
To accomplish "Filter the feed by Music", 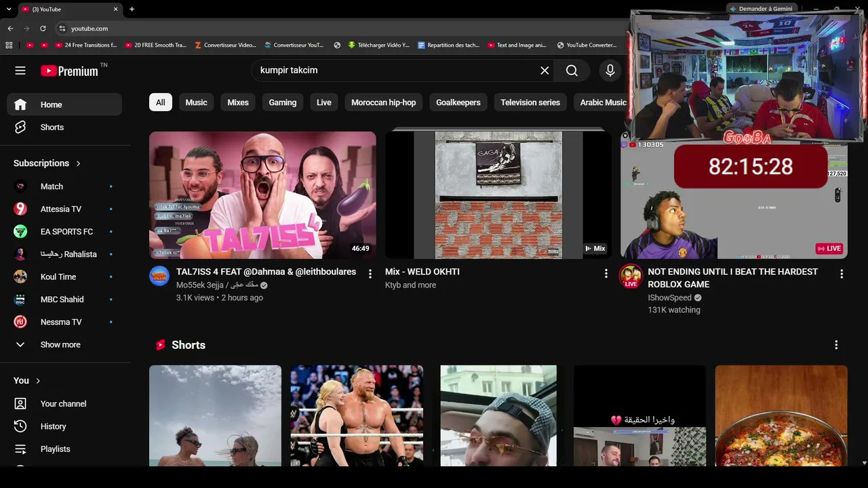I will click(196, 102).
